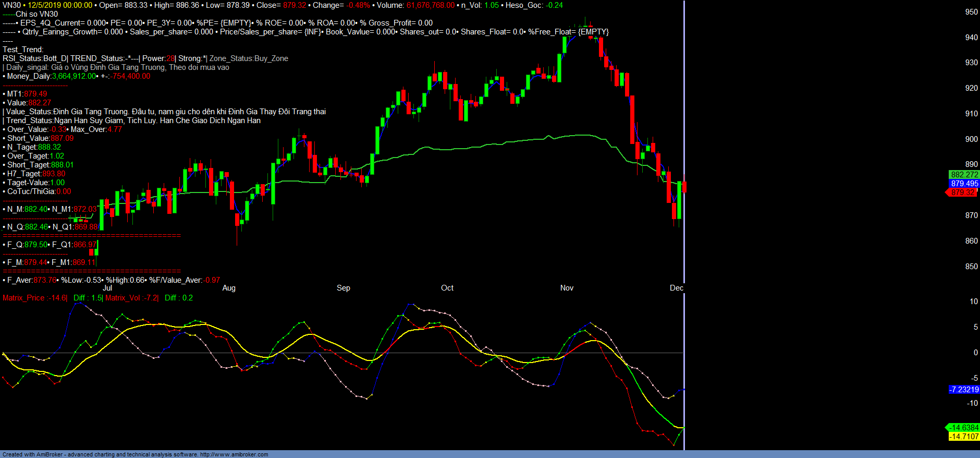Select the Oct month marker
The image size is (980, 458).
point(447,288)
